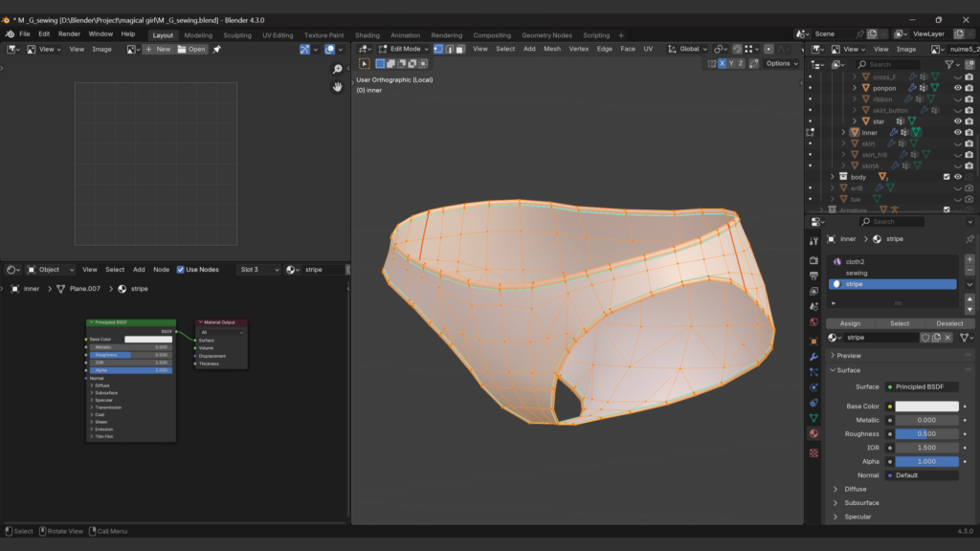Expand the Diffuse section in material properties
Image resolution: width=980 pixels, height=551 pixels.
pyautogui.click(x=857, y=489)
